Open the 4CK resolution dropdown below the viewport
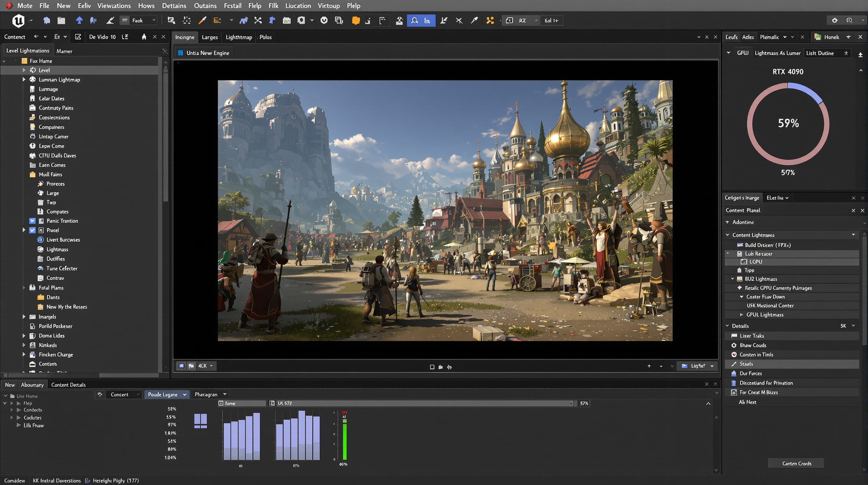Image resolution: width=868 pixels, height=485 pixels. click(205, 366)
